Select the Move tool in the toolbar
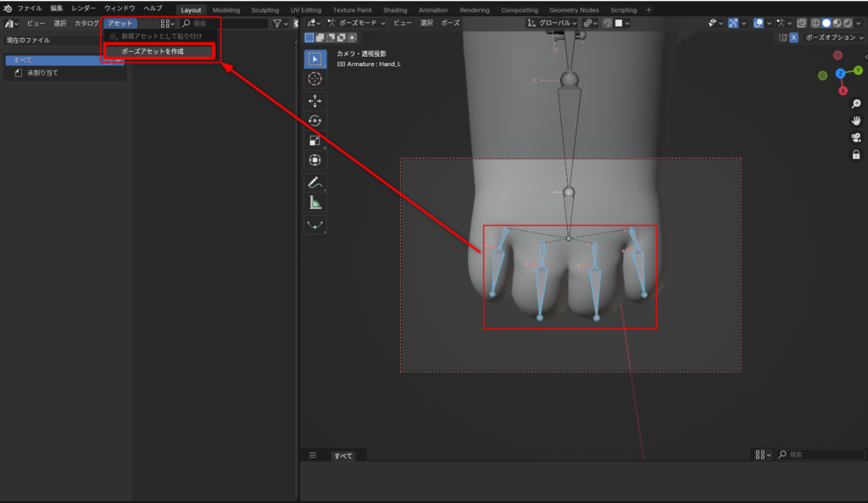868x503 pixels. pos(314,100)
